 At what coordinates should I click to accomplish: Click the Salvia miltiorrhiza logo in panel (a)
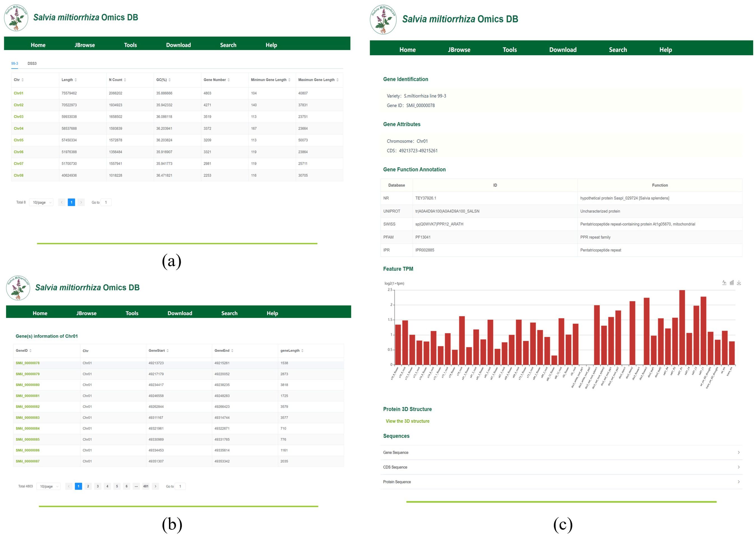(x=16, y=17)
